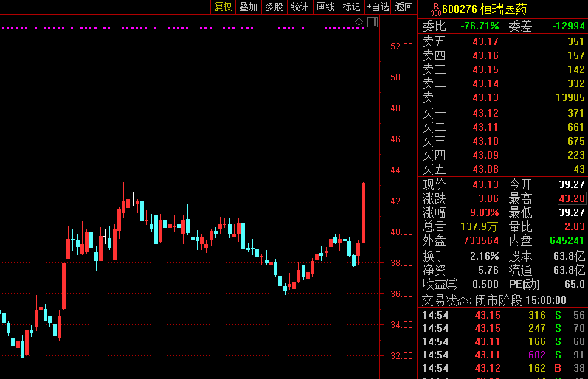Screen dimensions: 588x379
Task: Select the 买一 bid price 43.12
Action: pos(485,113)
